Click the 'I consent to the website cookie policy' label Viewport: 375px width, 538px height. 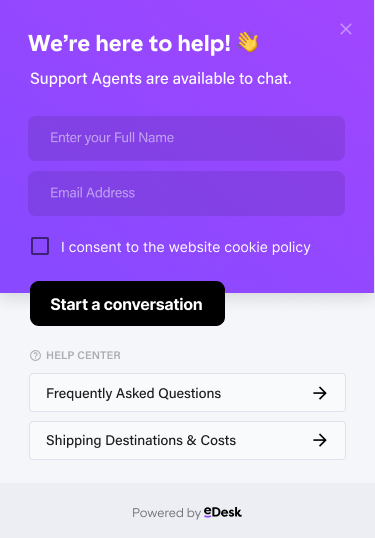[186, 247]
